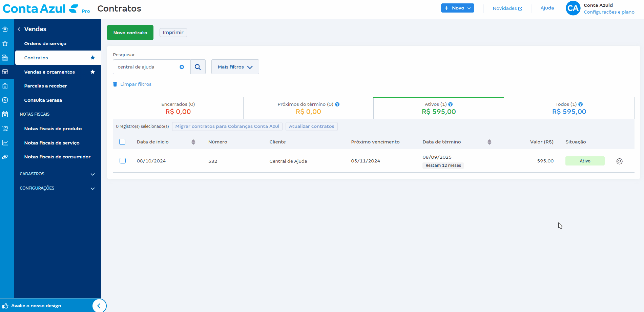The height and width of the screenshot is (312, 644).
Task: Click into the Pesquisar search field
Action: click(x=147, y=67)
